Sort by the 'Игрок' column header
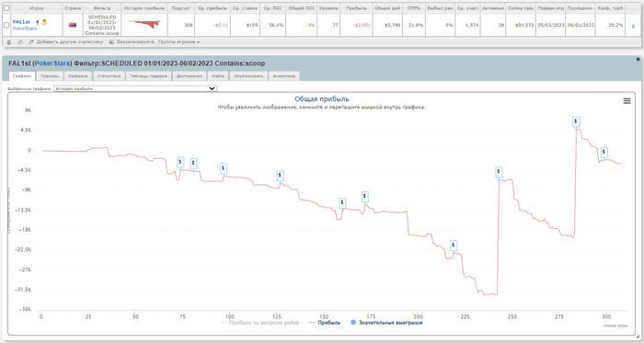The height and width of the screenshot is (343, 644). pyautogui.click(x=37, y=8)
